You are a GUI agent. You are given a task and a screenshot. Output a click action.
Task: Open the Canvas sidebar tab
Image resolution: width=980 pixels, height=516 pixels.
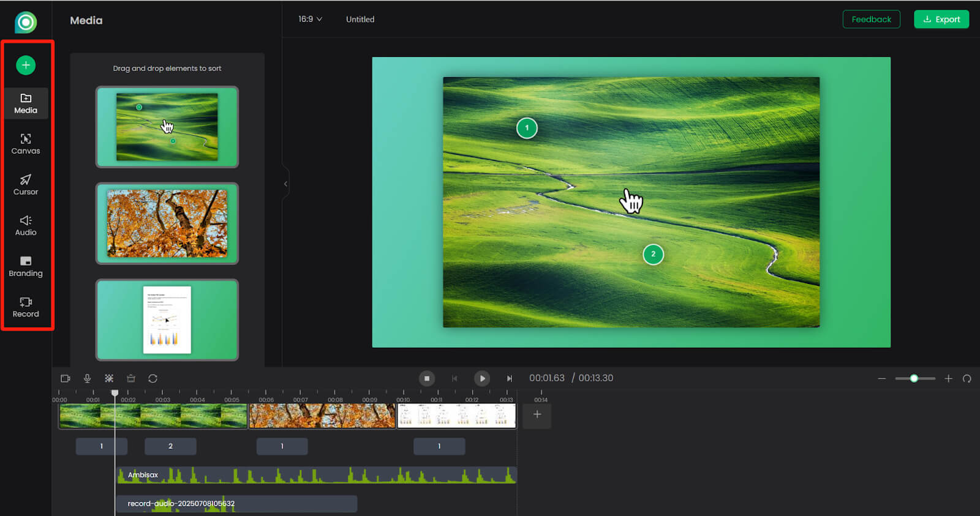click(26, 144)
